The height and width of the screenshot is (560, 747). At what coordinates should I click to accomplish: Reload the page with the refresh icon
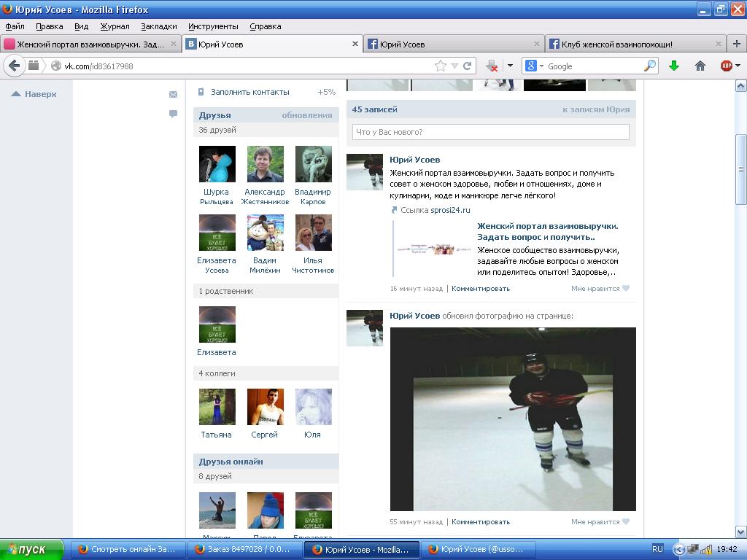[468, 66]
